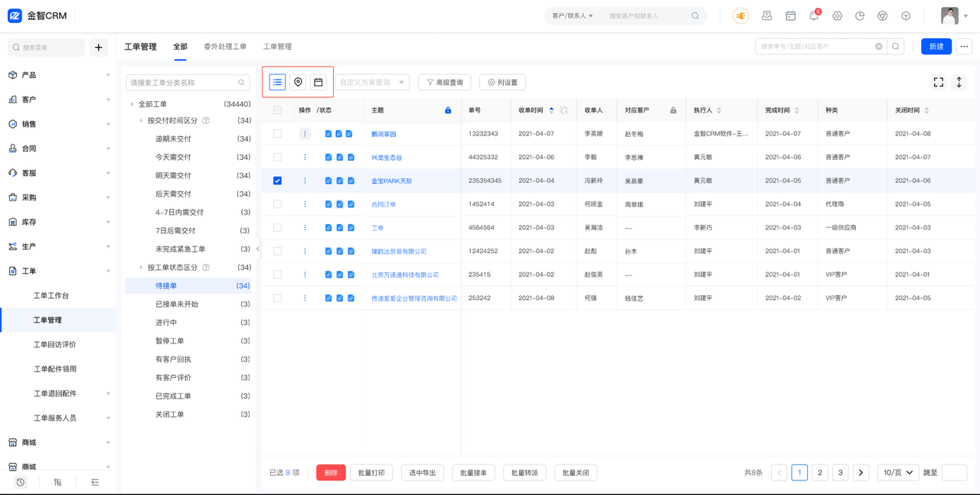The width and height of the screenshot is (980, 495).
Task: Open the pie chart reports icon
Action: (860, 16)
